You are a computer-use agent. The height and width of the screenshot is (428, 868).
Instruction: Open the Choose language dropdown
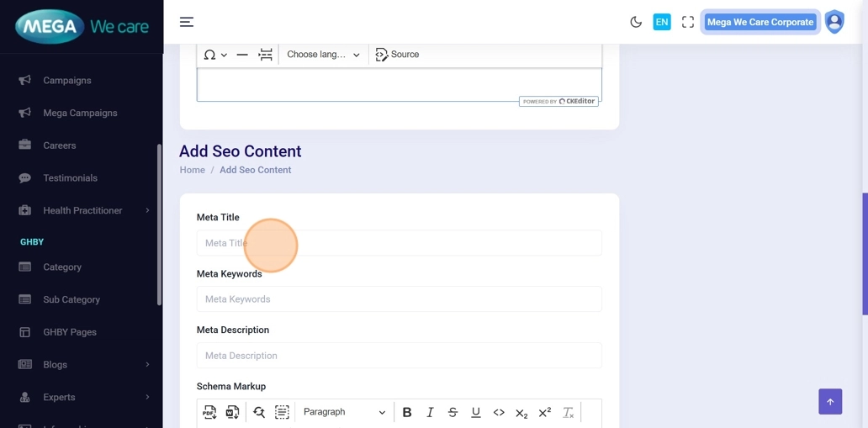tap(323, 55)
